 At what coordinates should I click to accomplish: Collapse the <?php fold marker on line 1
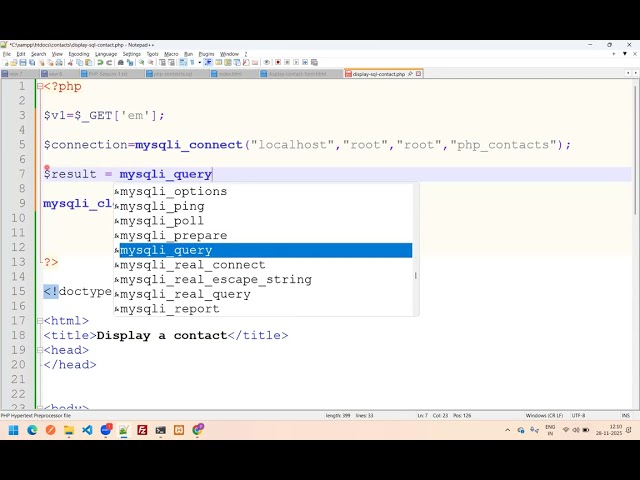pos(40,87)
